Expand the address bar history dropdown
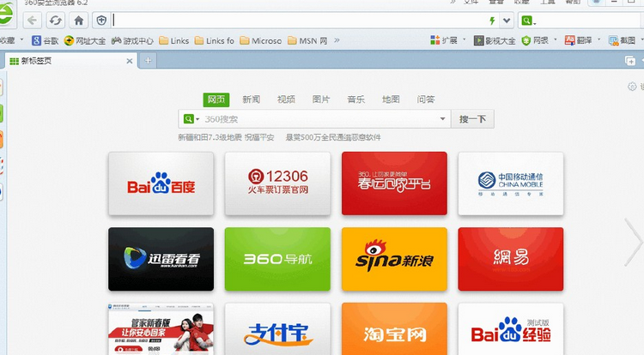Image resolution: width=644 pixels, height=355 pixels. point(507,21)
